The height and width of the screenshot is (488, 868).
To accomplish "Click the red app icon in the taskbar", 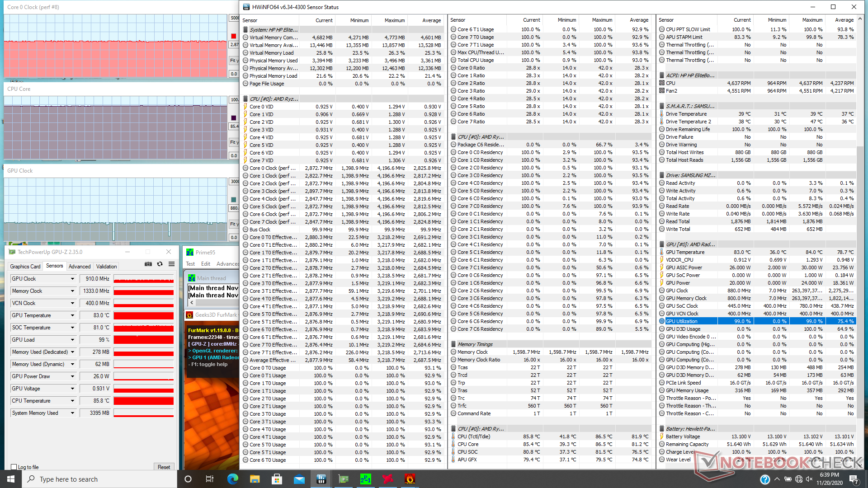I will tap(387, 479).
